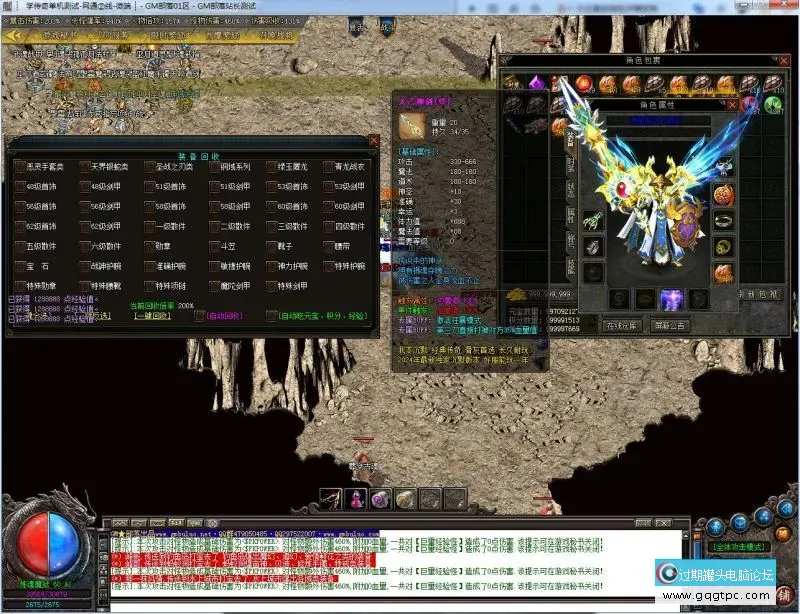Image resolution: width=800 pixels, height=614 pixels.
Task: Tick the 圣战之刃类 recycle checkbox
Action: [x=149, y=166]
